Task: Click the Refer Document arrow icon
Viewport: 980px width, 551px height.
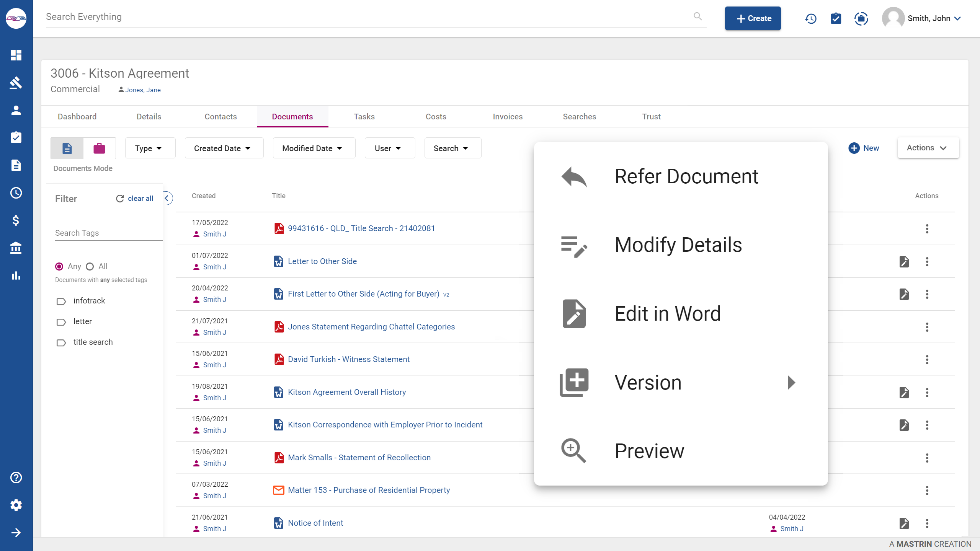Action: coord(574,176)
